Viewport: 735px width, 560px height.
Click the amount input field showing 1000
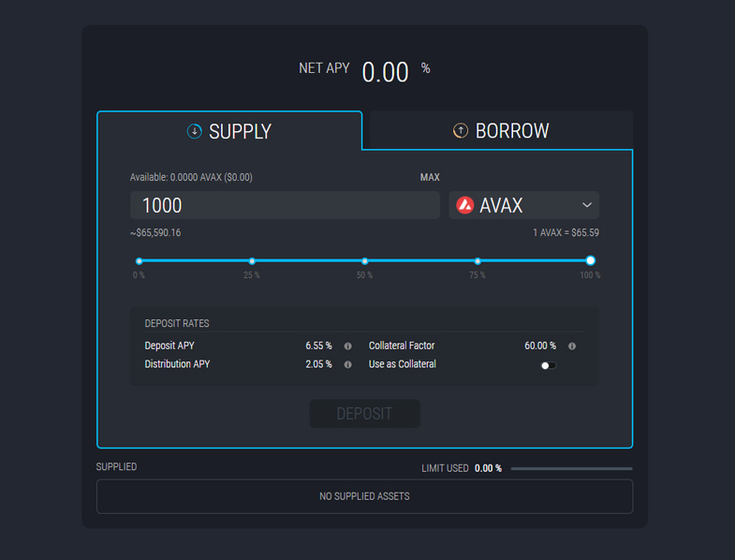tap(285, 205)
